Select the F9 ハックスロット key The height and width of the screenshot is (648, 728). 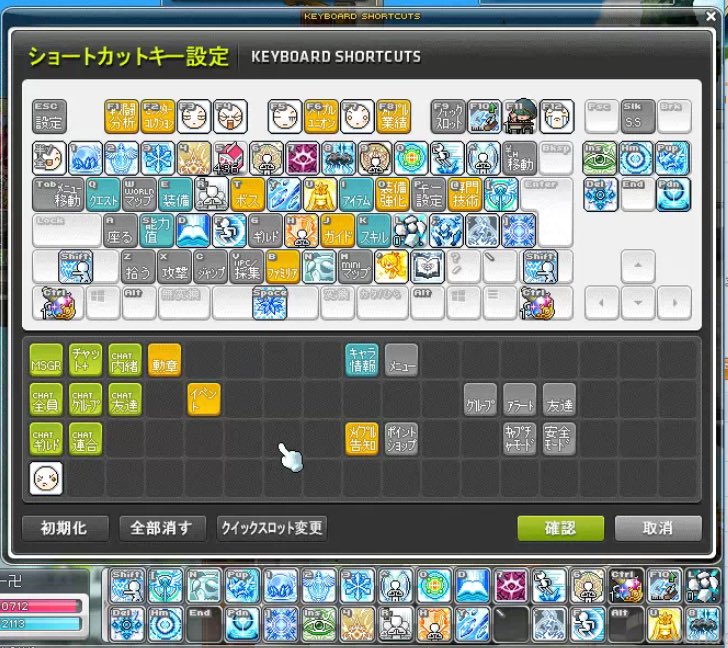click(448, 117)
